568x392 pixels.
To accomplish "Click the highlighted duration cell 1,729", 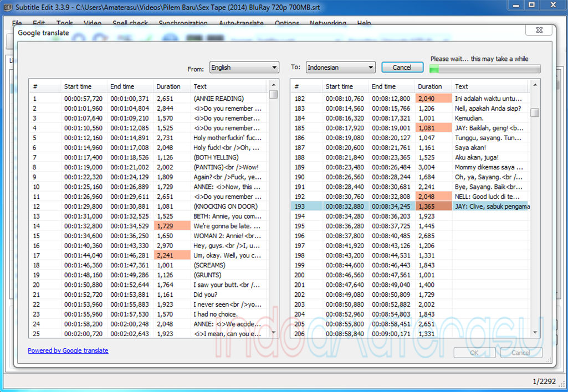I will click(172, 226).
